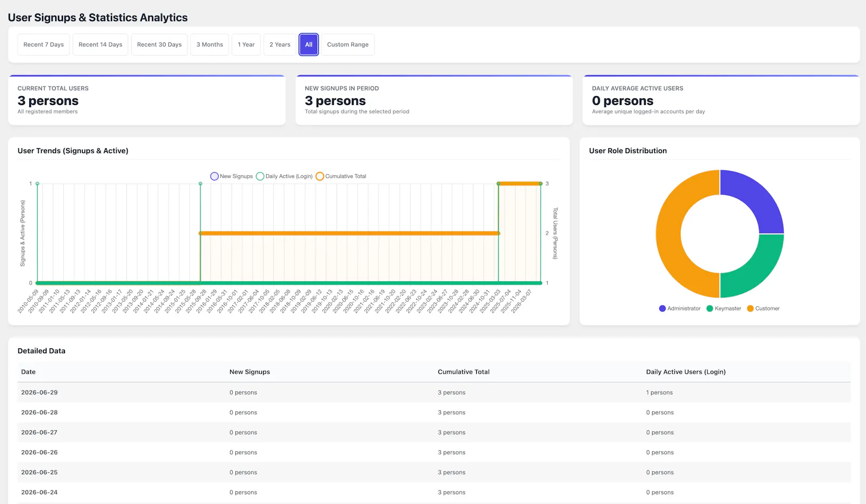Click the Daily Average Active Users card
The image size is (866, 504).
tap(721, 100)
